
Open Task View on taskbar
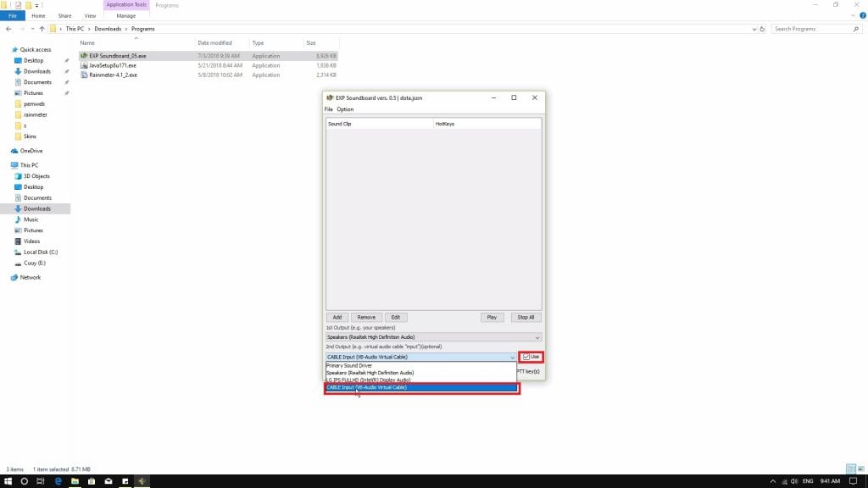[x=41, y=481]
